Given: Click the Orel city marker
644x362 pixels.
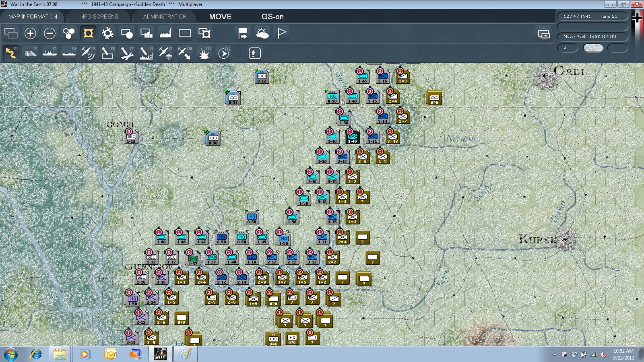Looking at the screenshot, I should pyautogui.click(x=545, y=76).
